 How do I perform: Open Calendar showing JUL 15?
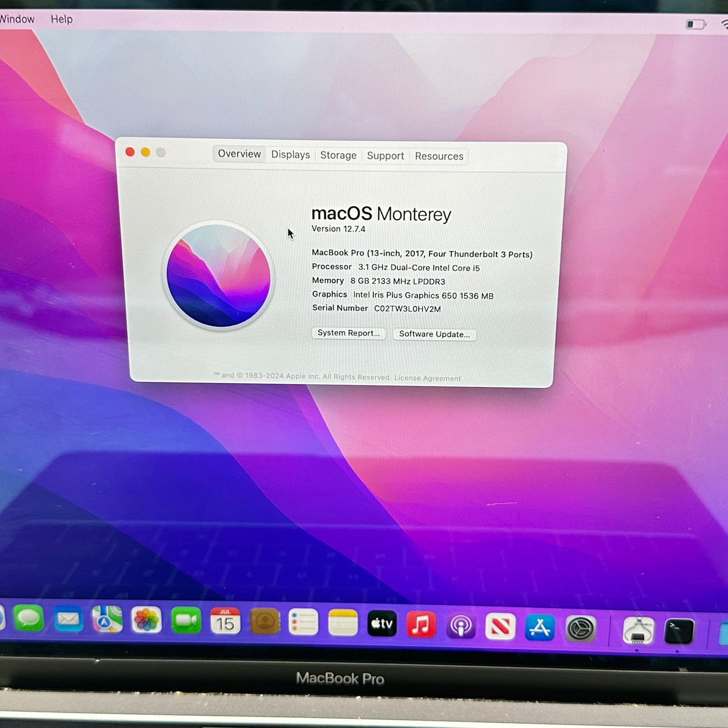225,621
